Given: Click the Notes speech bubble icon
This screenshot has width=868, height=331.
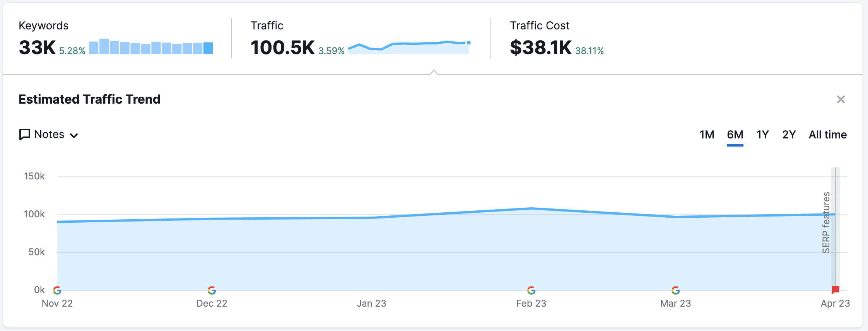Looking at the screenshot, I should [x=24, y=134].
